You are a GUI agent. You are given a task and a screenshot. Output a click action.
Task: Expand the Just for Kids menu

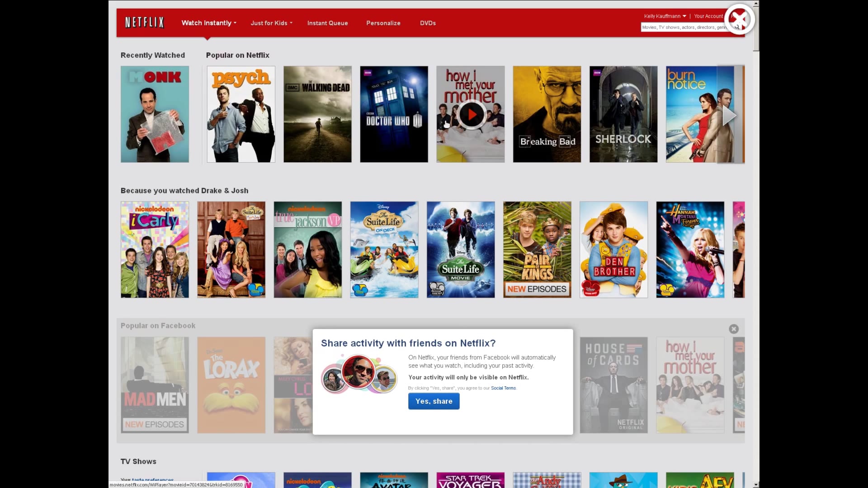(x=271, y=23)
